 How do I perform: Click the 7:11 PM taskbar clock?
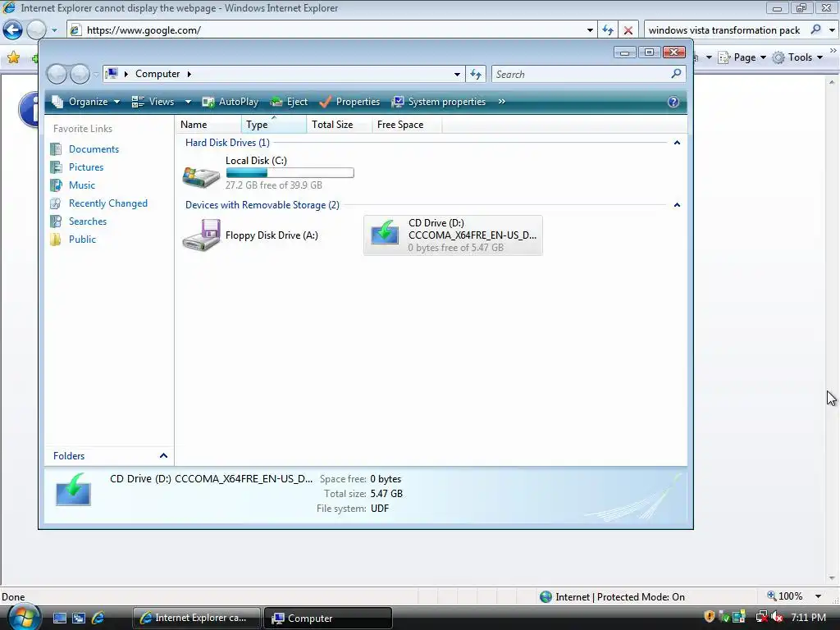click(808, 617)
